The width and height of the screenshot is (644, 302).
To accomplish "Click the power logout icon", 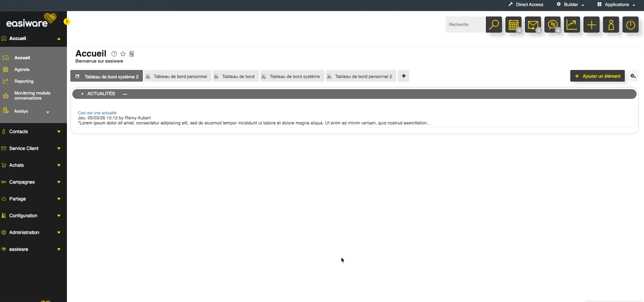I will coord(630,25).
